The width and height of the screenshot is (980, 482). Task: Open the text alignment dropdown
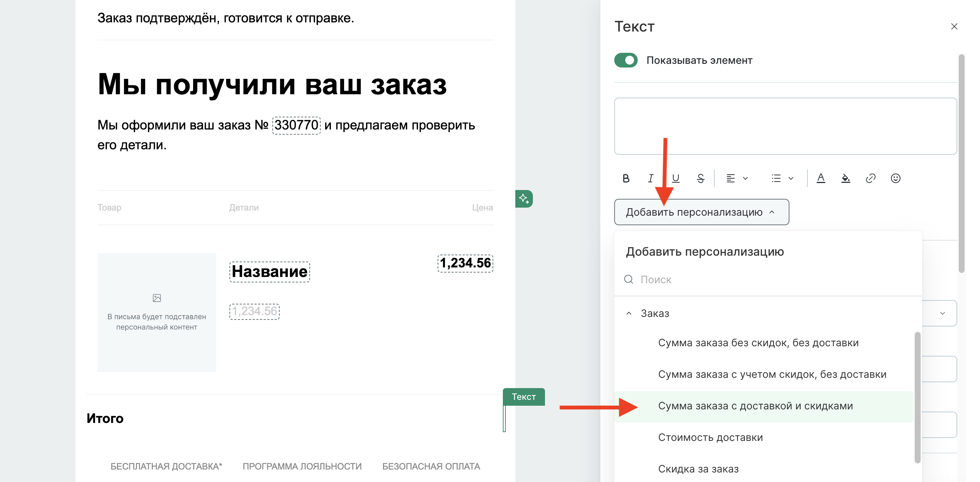point(737,178)
